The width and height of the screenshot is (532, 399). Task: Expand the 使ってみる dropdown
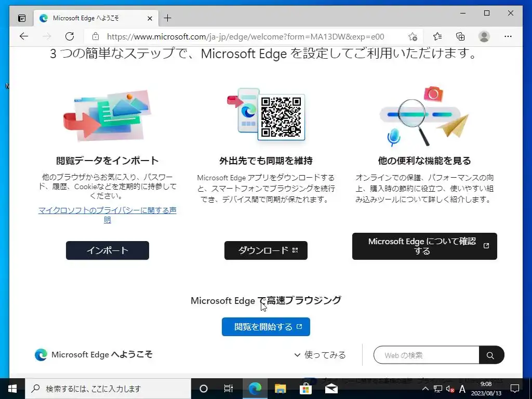tap(320, 355)
